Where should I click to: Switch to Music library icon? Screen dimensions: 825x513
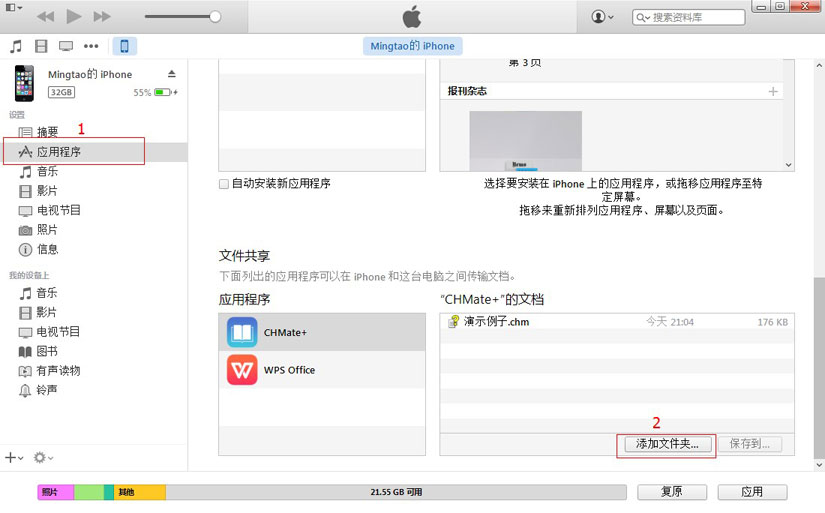(16, 46)
